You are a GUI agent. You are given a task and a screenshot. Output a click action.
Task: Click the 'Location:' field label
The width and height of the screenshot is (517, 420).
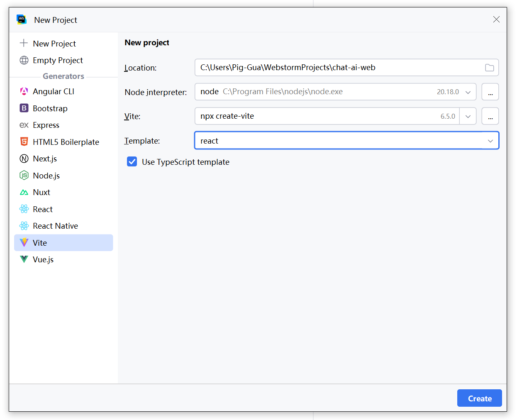coord(141,68)
